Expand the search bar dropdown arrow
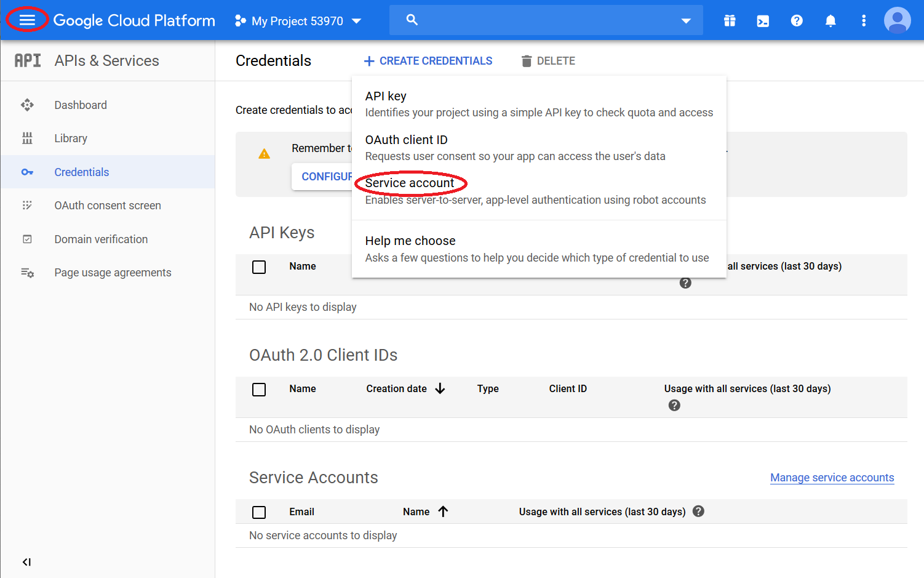The width and height of the screenshot is (924, 578). (x=686, y=21)
